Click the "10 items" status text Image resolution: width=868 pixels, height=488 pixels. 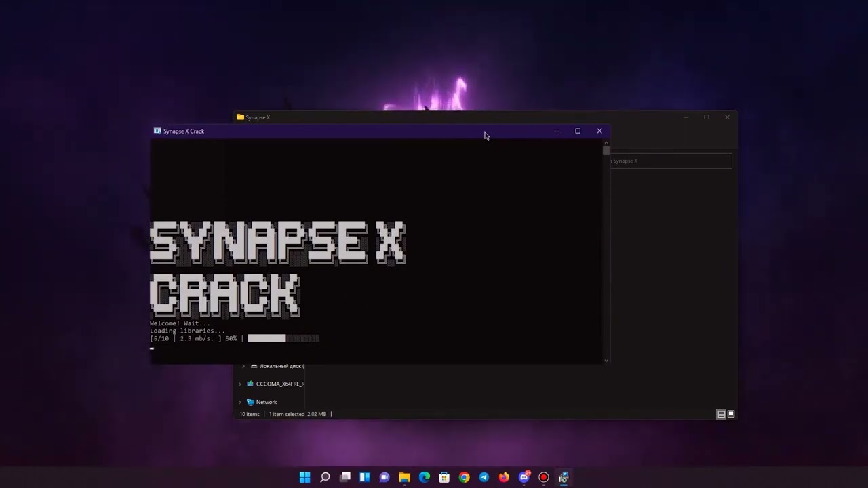click(x=250, y=414)
